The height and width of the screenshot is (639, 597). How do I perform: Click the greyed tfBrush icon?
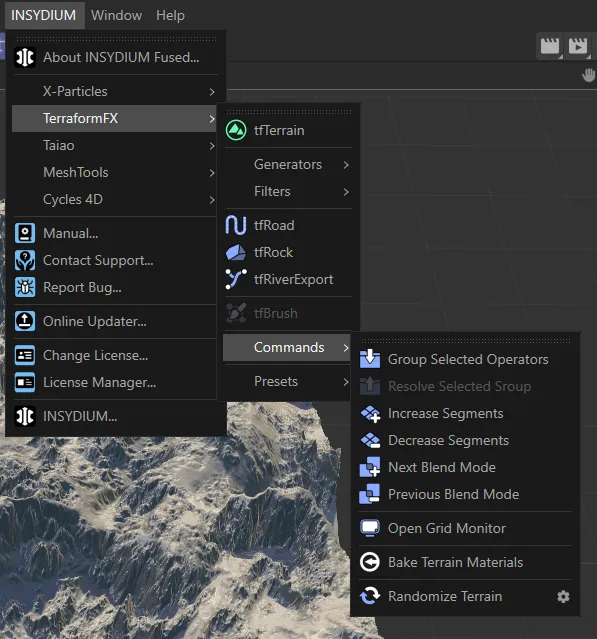pyautogui.click(x=236, y=313)
